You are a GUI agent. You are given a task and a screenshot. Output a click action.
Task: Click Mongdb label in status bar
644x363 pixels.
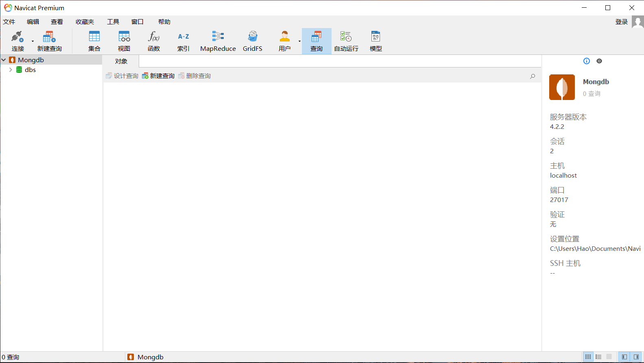pyautogui.click(x=151, y=357)
